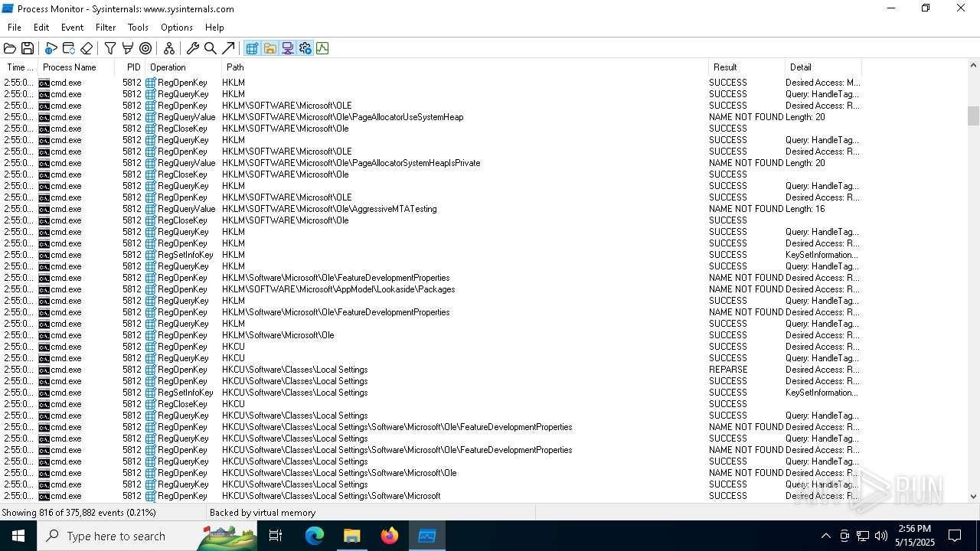Select the Include Process From Window target icon
This screenshot has height=551, width=980.
(145, 48)
